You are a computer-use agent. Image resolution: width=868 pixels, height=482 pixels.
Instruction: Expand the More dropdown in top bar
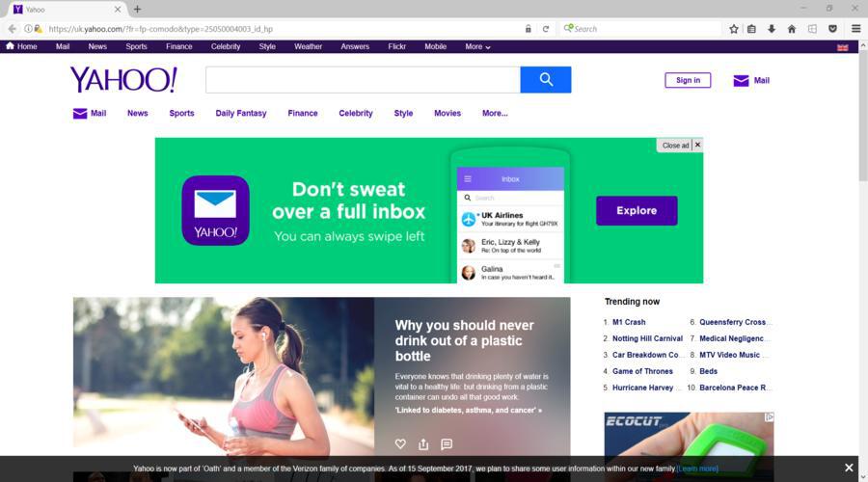tap(477, 46)
